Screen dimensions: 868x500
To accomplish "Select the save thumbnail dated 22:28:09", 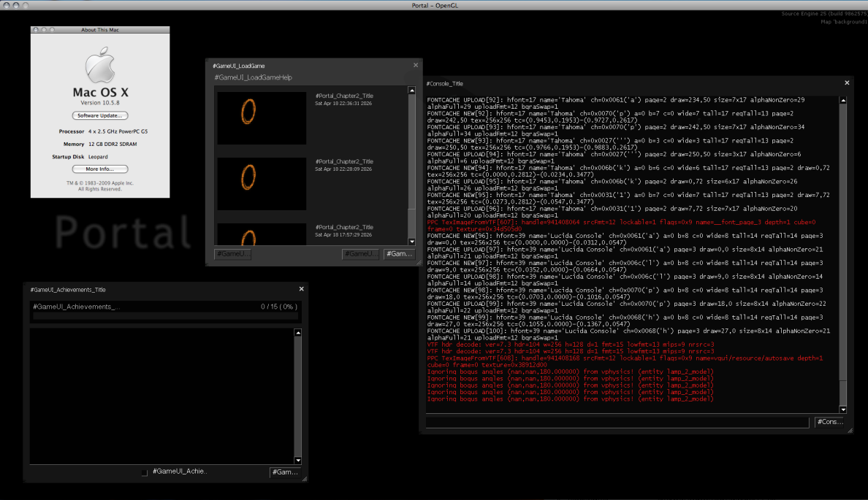I will click(x=262, y=184).
